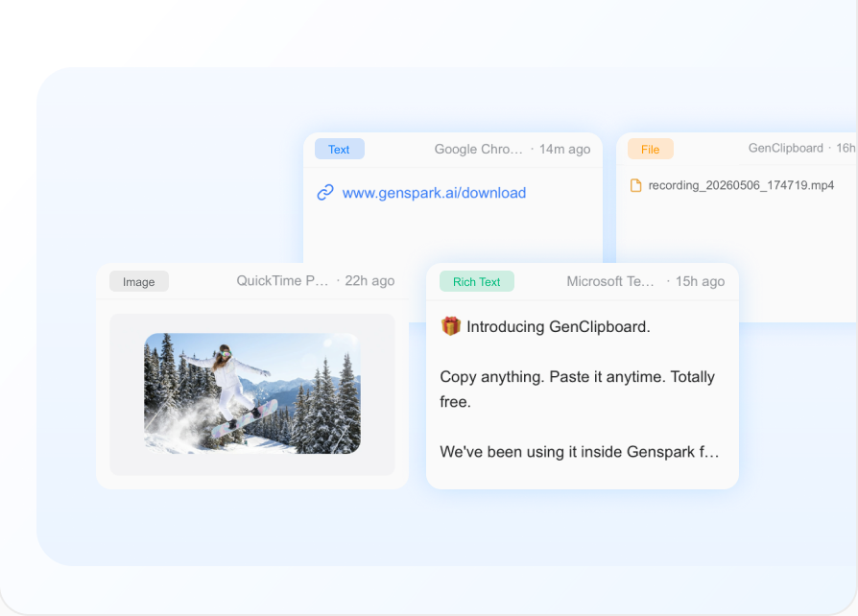Click the "QuickTime P…" source label
This screenshot has width=858, height=616.
pos(282,281)
